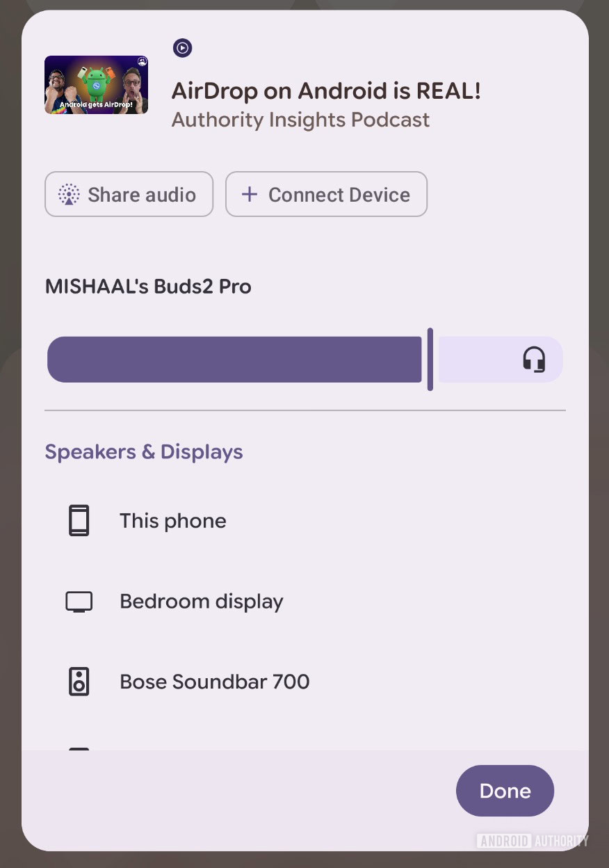Image resolution: width=609 pixels, height=868 pixels.
Task: Select the headphones icon on the volume bar
Action: click(533, 359)
